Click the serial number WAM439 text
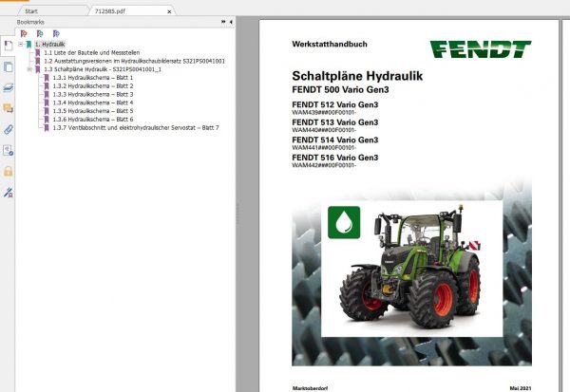 (x=324, y=113)
